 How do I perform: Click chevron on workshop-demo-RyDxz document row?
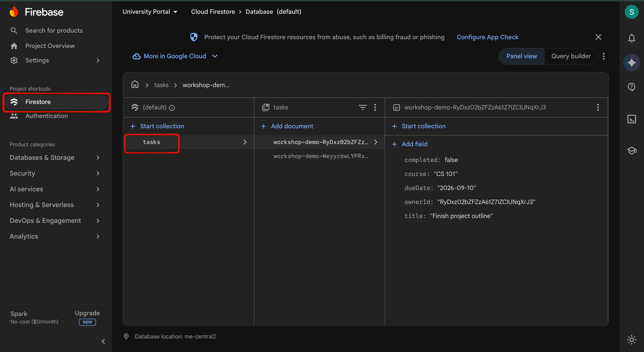pyautogui.click(x=375, y=142)
